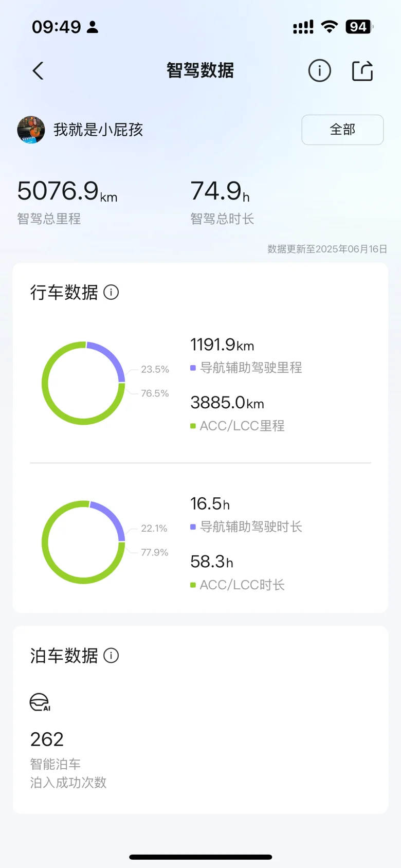Tap the battery indicator showing 94
This screenshot has width=401, height=868.
359,27
